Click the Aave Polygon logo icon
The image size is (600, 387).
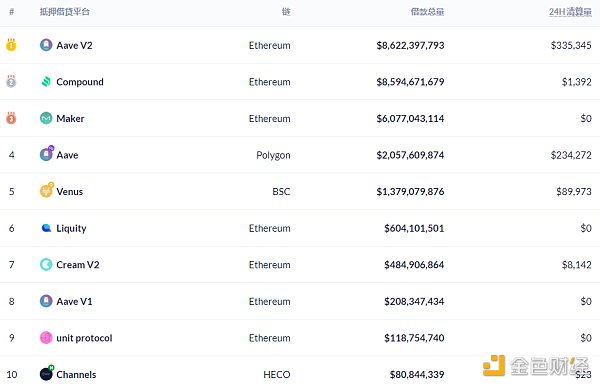tap(47, 153)
